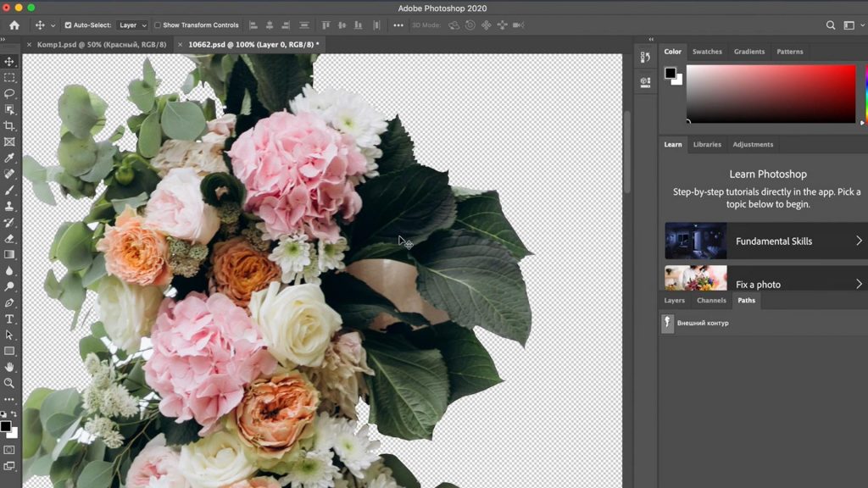Click the red color picker field
Image resolution: width=868 pixels, height=488 pixels.
click(x=771, y=94)
